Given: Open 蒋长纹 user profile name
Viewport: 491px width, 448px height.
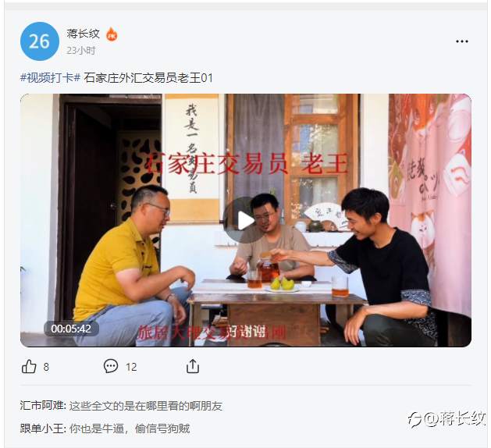Looking at the screenshot, I should 83,34.
